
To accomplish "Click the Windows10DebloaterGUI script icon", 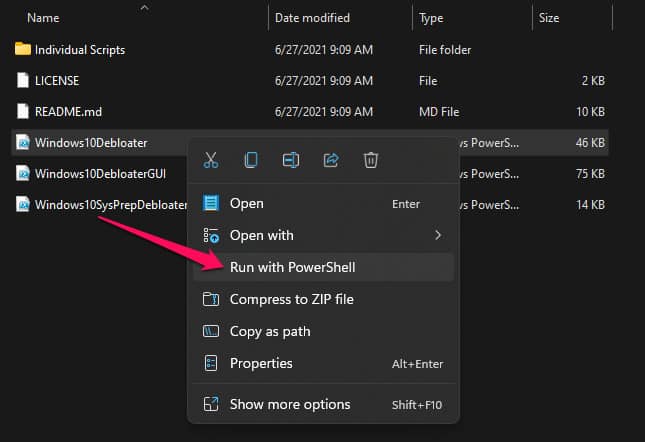I will [x=23, y=174].
